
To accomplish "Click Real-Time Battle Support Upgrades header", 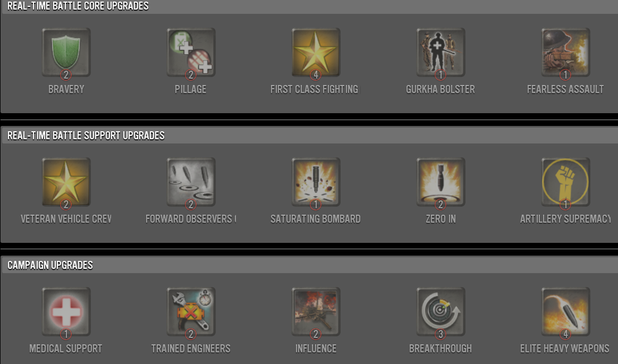I will pos(309,136).
